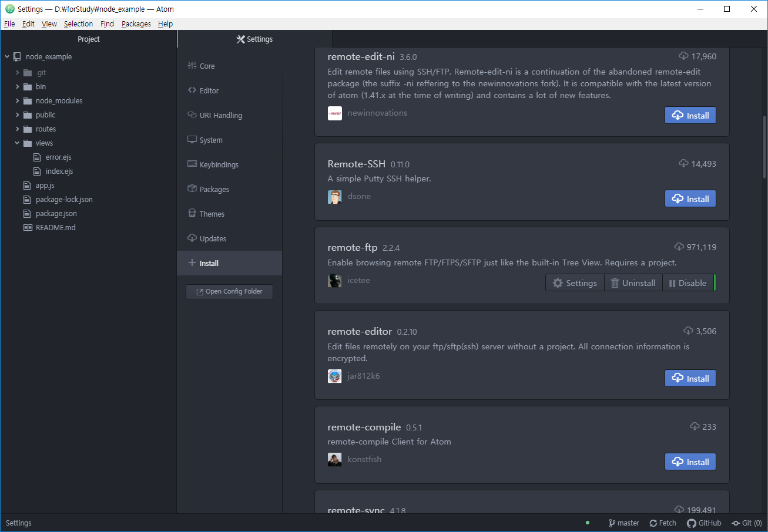This screenshot has width=768, height=532.
Task: Open newinnovations author link
Action: pyautogui.click(x=377, y=113)
